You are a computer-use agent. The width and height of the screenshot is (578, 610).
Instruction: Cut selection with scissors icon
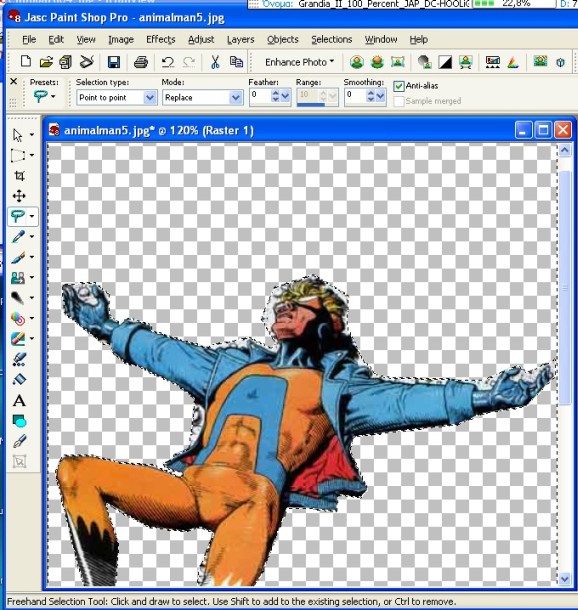[215, 62]
